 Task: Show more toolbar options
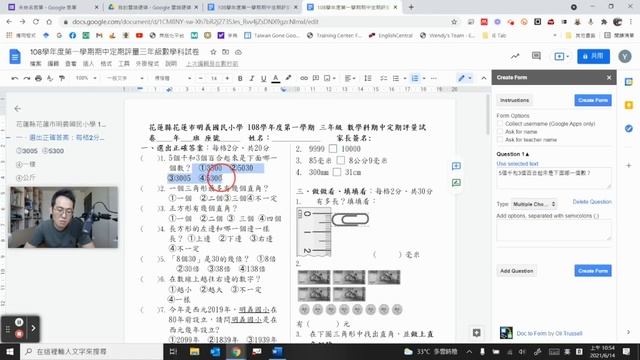coord(433,78)
